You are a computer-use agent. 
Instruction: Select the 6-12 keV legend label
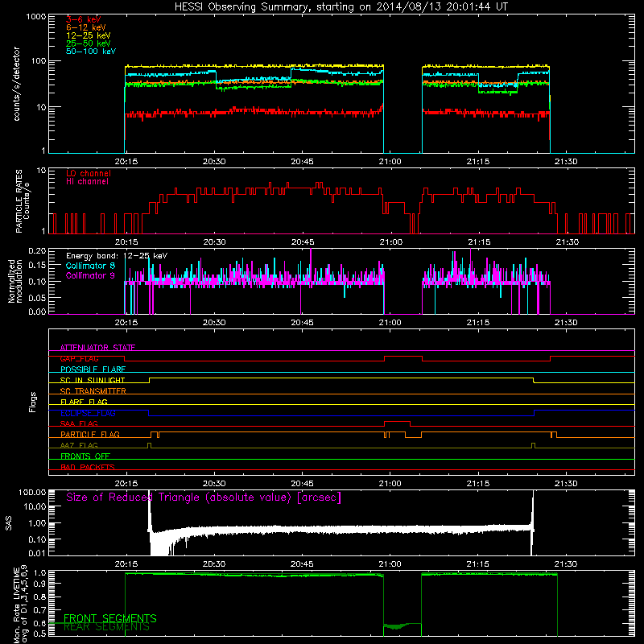click(x=85, y=27)
